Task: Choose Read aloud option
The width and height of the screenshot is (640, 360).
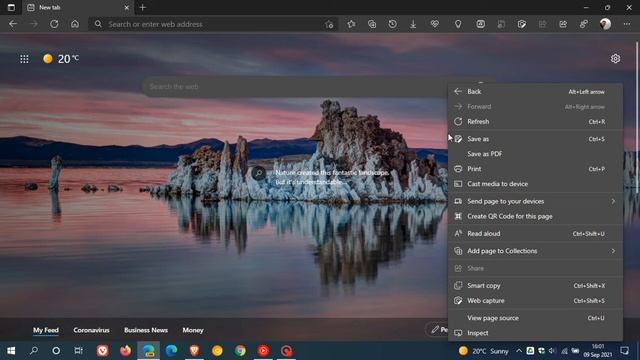Action: pyautogui.click(x=535, y=234)
